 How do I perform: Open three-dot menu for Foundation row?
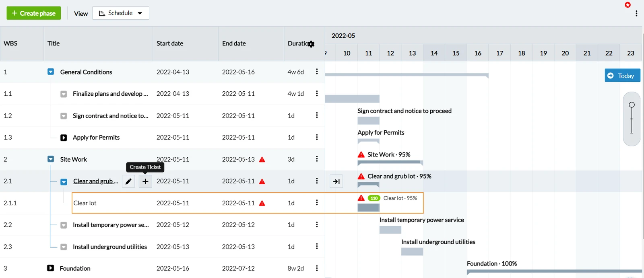(317, 268)
